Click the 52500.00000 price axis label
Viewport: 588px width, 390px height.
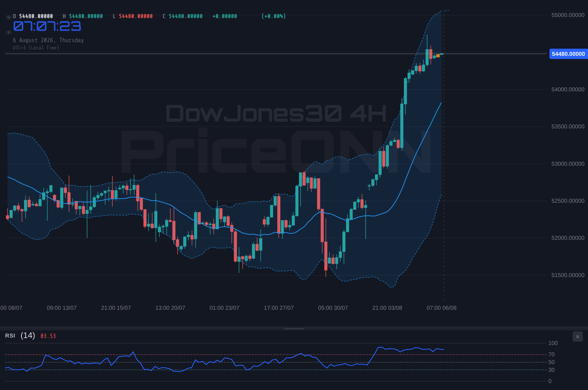tap(568, 201)
